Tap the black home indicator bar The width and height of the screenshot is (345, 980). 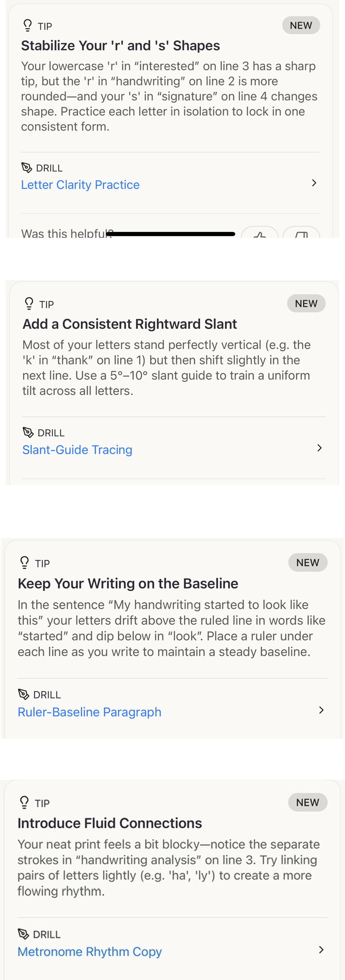coord(171,234)
